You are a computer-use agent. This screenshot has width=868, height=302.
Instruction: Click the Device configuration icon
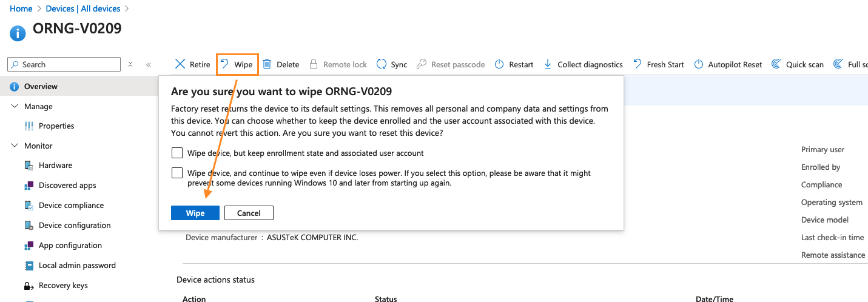tap(29, 225)
